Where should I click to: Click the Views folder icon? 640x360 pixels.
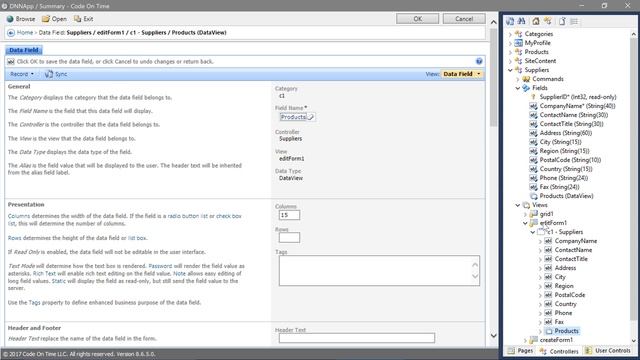[x=526, y=205]
